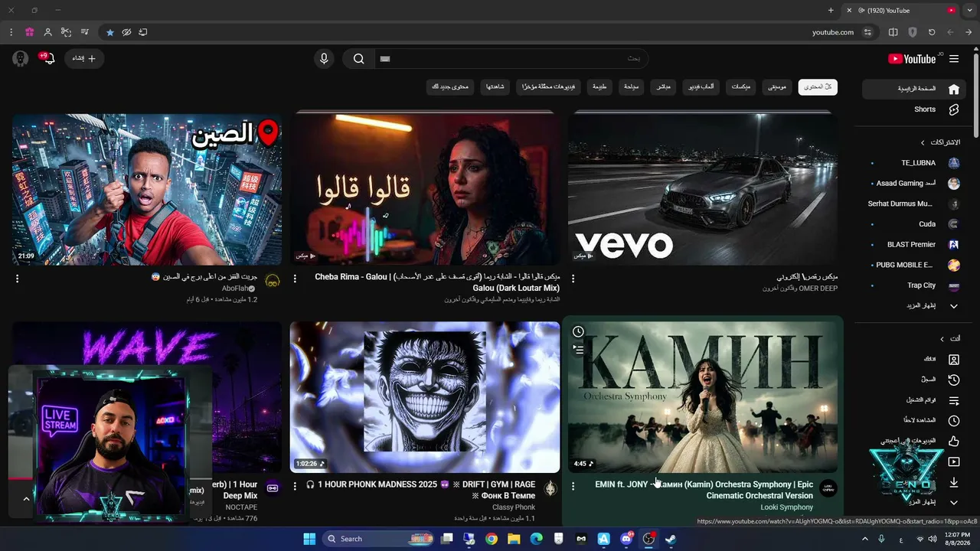Open the YouTube hamburger guide menu
The width and height of the screenshot is (980, 551).
(x=954, y=59)
